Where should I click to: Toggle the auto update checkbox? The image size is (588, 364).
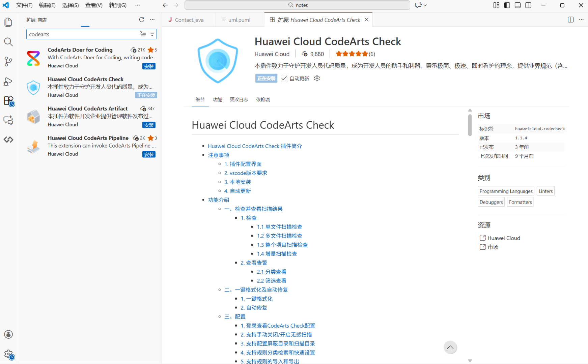(x=284, y=79)
